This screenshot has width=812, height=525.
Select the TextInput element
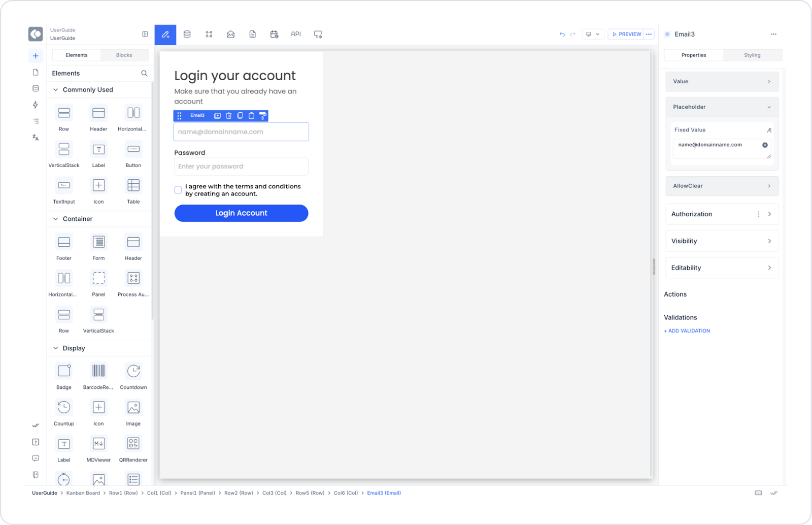click(x=64, y=191)
